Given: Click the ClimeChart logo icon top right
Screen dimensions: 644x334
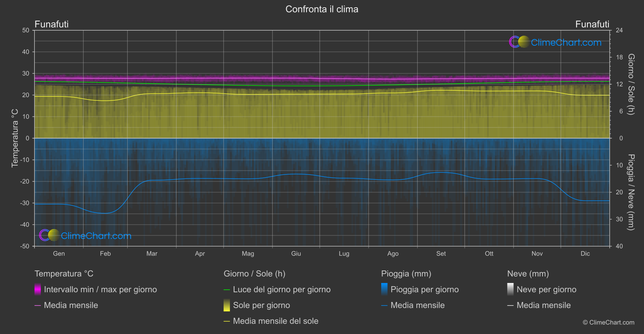Looking at the screenshot, I should (519, 42).
